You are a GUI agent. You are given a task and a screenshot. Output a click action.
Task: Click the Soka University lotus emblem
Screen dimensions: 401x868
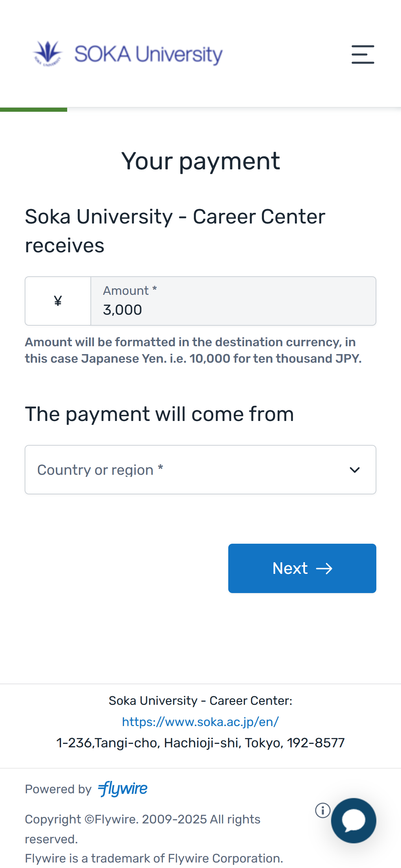tap(48, 53)
